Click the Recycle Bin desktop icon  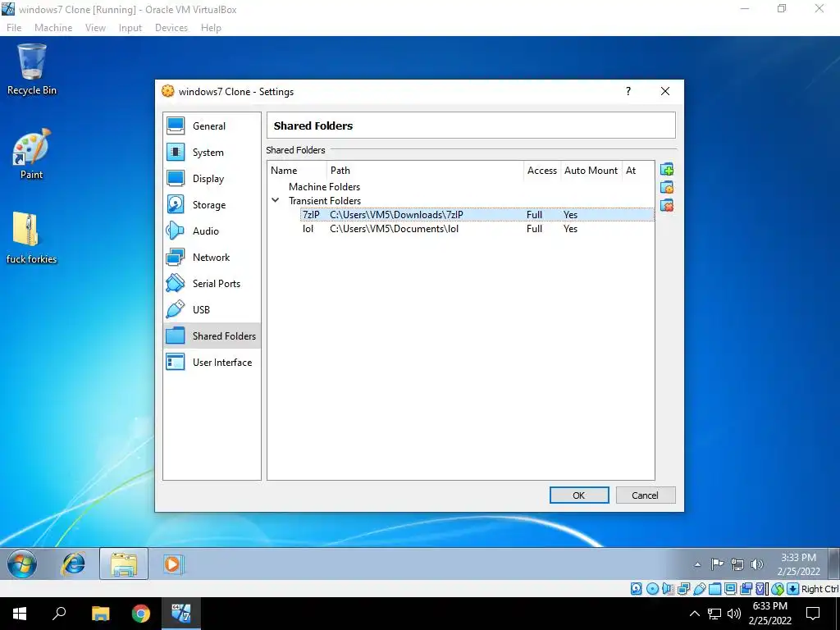coord(32,70)
